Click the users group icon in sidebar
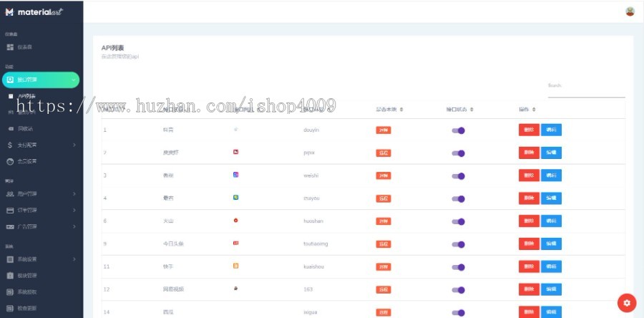 10,194
